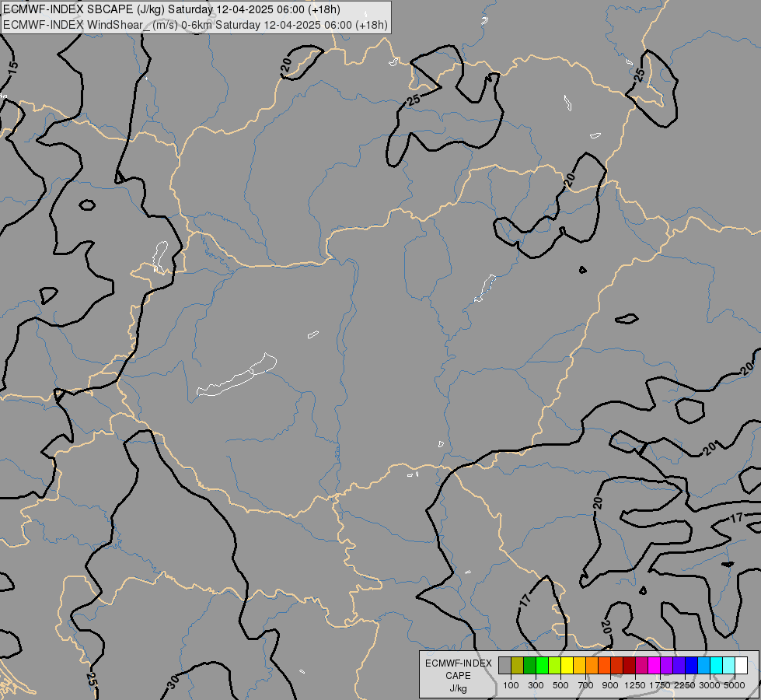The image size is (761, 700).
Task: Click the 'J/kg' unit label in legend
Action: tap(458, 688)
